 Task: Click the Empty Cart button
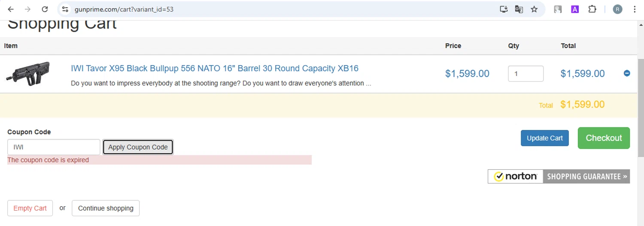pyautogui.click(x=30, y=208)
